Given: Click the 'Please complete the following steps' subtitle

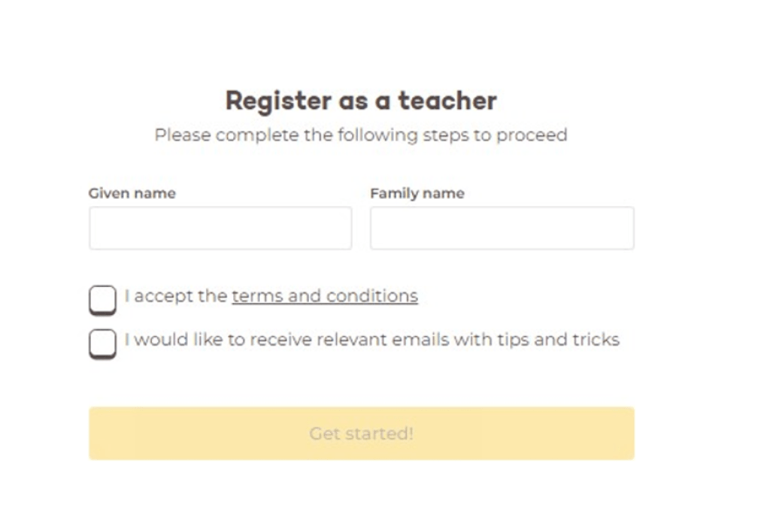Looking at the screenshot, I should (x=361, y=135).
